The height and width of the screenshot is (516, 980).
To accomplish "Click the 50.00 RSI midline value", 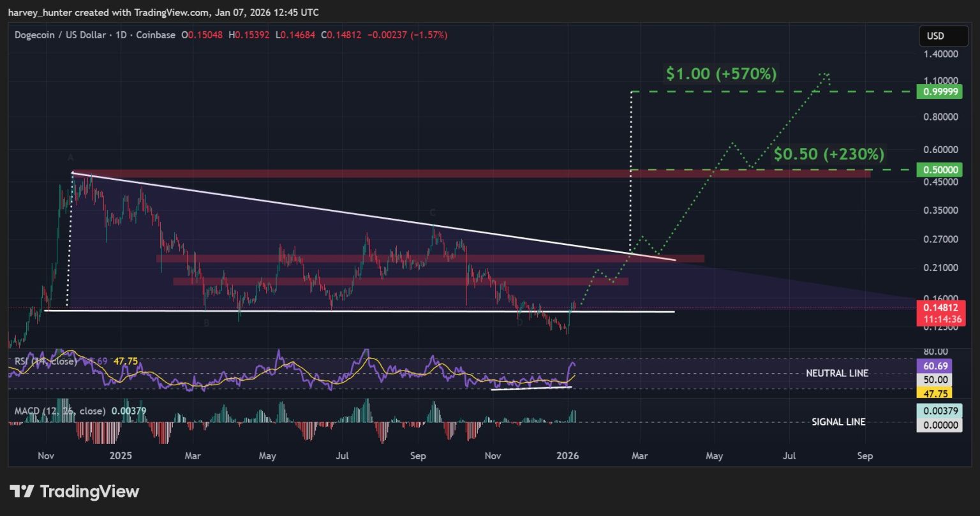I will [x=935, y=380].
